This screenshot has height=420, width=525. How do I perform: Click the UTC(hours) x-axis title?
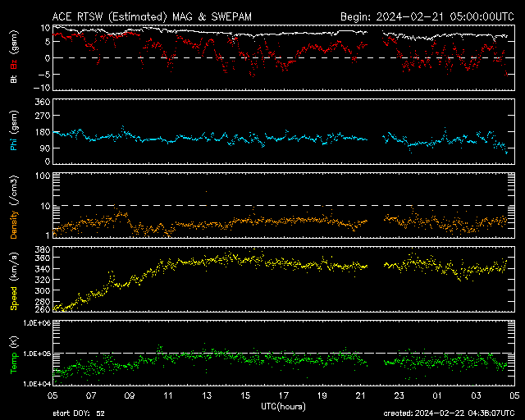coord(284,406)
